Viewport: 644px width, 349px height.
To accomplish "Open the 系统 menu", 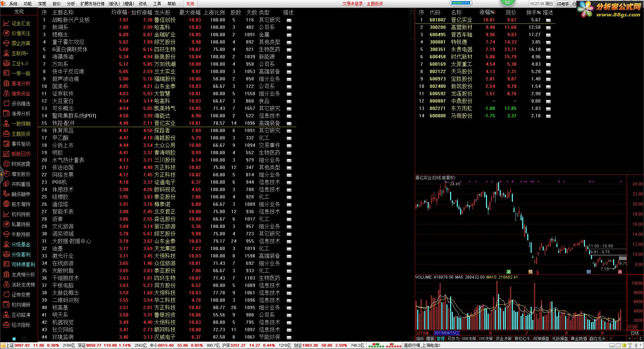I will click(x=13, y=4).
